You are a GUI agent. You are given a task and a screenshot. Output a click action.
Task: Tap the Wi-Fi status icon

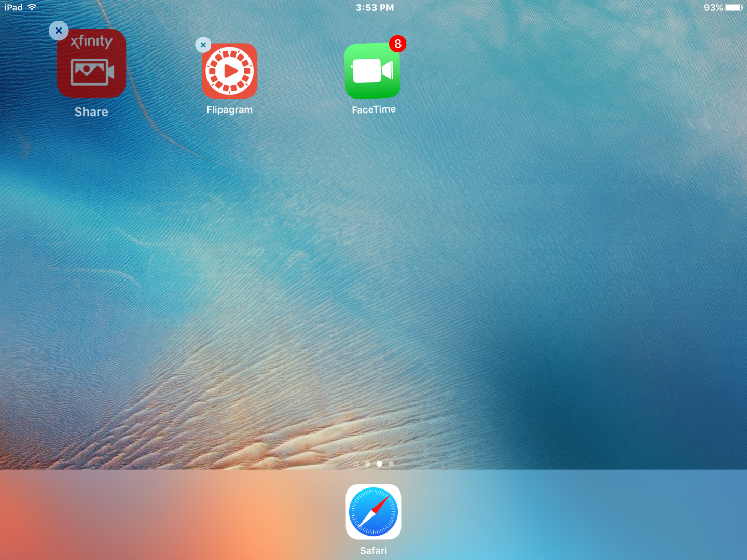[32, 7]
